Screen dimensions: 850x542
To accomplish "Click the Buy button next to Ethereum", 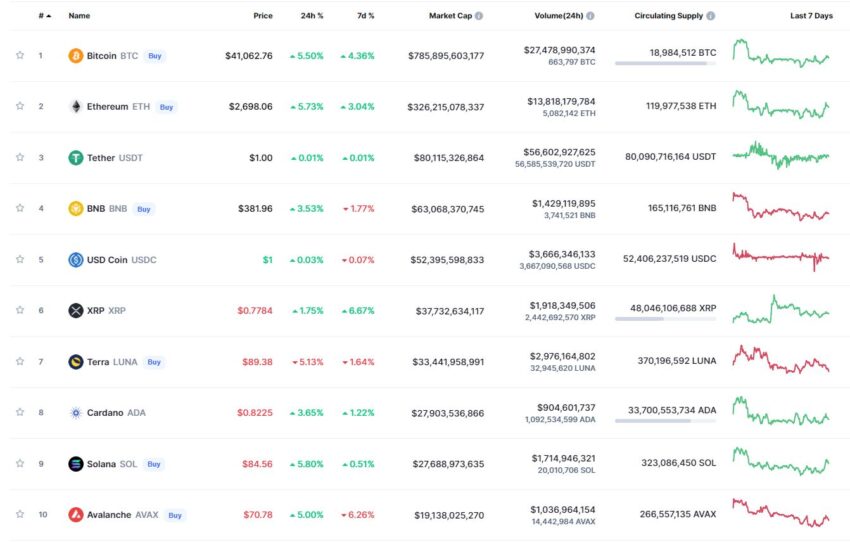I will point(166,107).
